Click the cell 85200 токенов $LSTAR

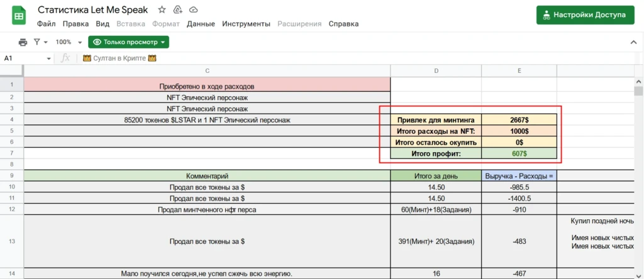coord(207,120)
